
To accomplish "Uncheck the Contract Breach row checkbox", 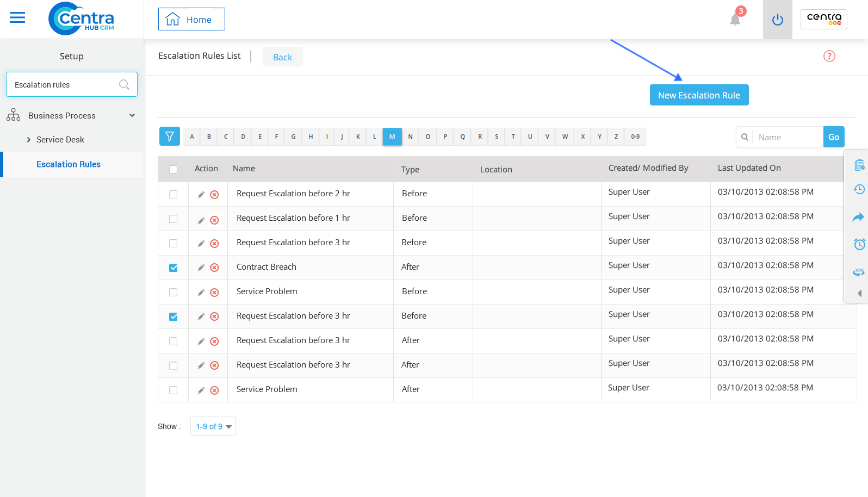I will point(173,268).
